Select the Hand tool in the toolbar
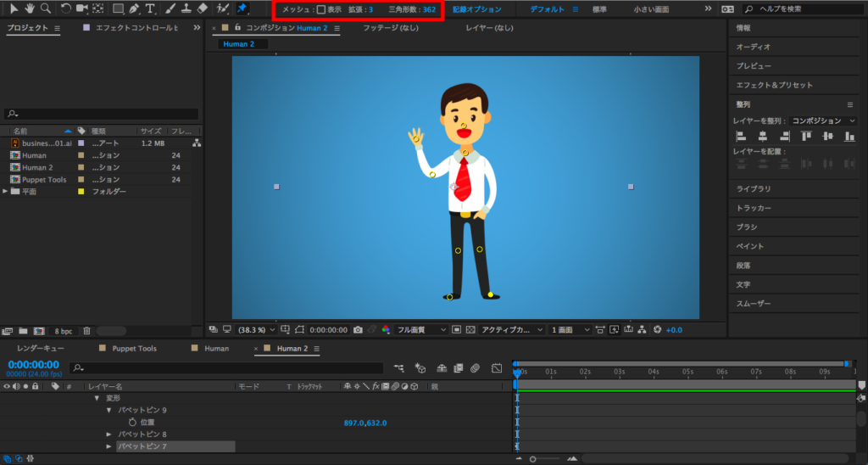This screenshot has height=465, width=868. [x=28, y=8]
